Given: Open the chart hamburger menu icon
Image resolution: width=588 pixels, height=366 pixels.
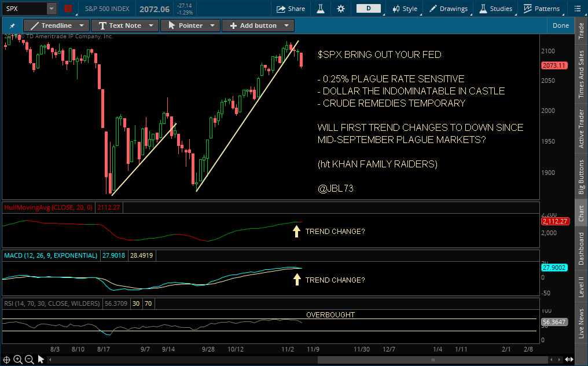Looking at the screenshot, I should tap(576, 8).
